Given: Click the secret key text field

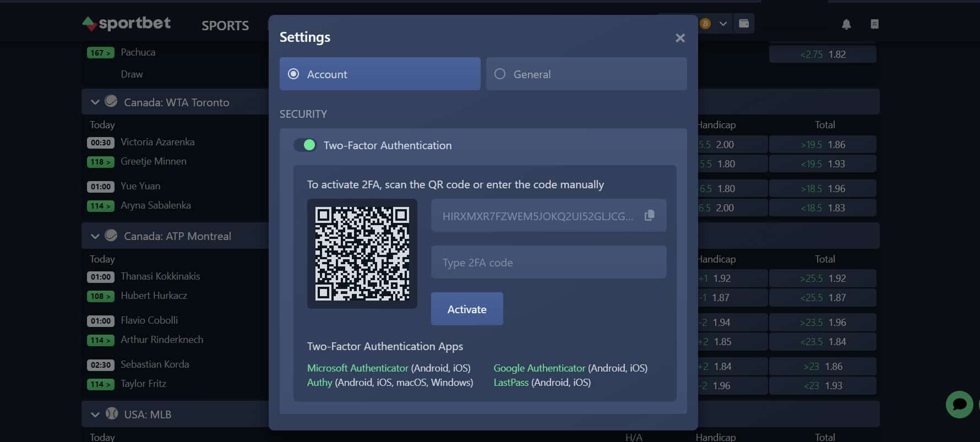Looking at the screenshot, I should (x=548, y=215).
